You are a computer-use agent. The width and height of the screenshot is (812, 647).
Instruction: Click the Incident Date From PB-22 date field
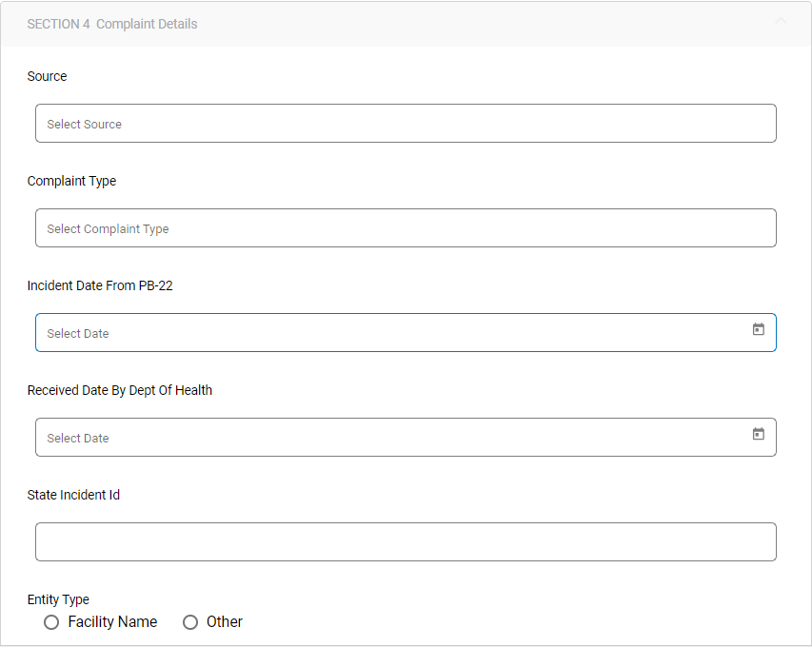(390, 333)
